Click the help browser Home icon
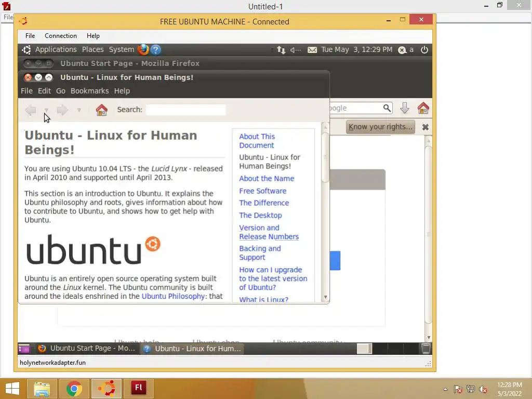Image resolution: width=532 pixels, height=399 pixels. (x=101, y=110)
